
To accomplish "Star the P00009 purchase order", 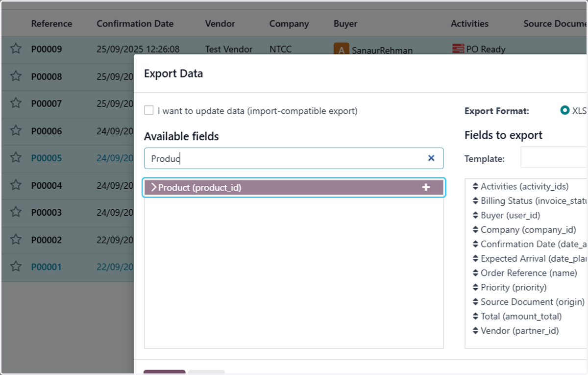I will [16, 49].
